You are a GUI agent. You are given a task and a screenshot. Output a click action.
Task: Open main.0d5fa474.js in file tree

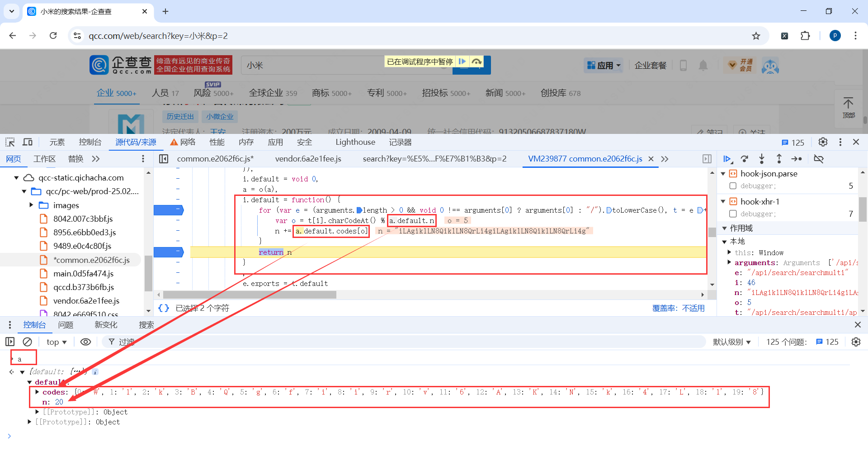click(x=83, y=273)
